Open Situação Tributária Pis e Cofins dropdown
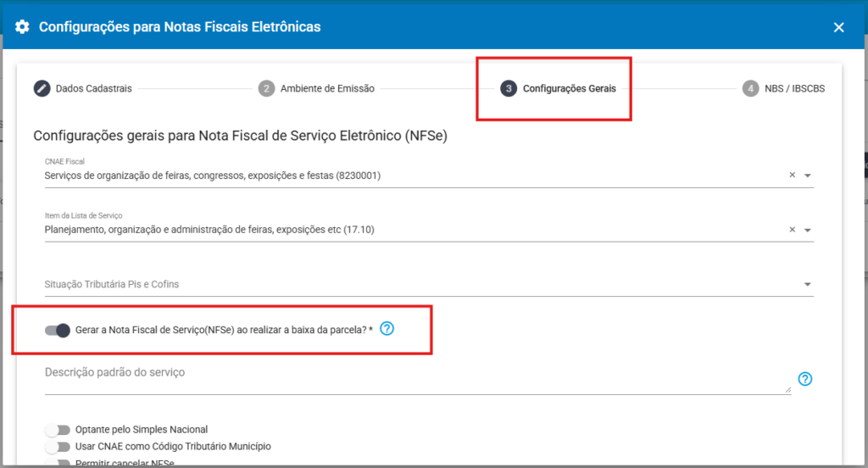Image resolution: width=868 pixels, height=468 pixels. [x=808, y=284]
